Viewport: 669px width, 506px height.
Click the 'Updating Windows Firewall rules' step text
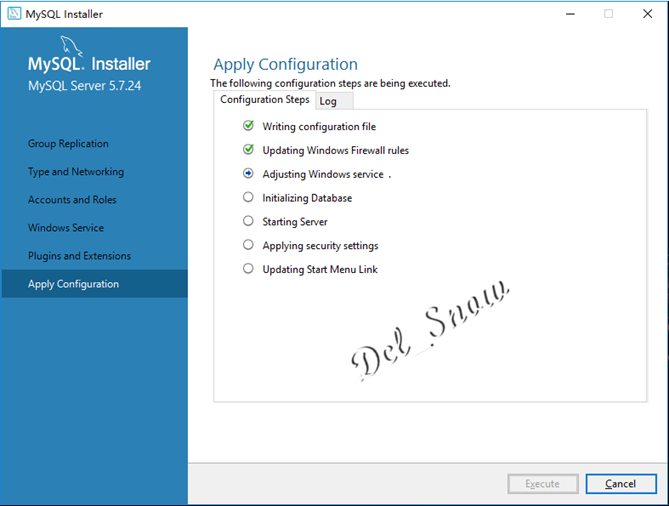point(336,151)
